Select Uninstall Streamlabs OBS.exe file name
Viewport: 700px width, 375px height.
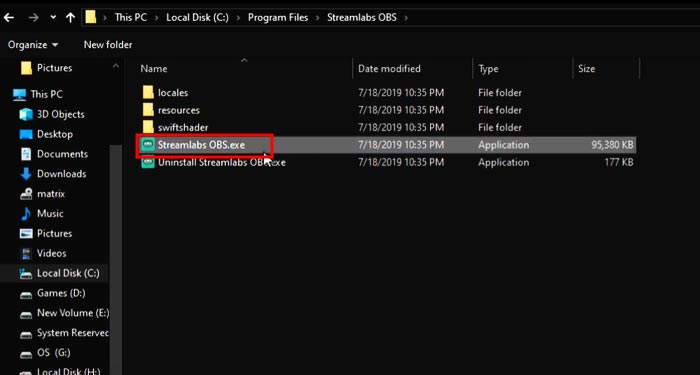point(222,162)
